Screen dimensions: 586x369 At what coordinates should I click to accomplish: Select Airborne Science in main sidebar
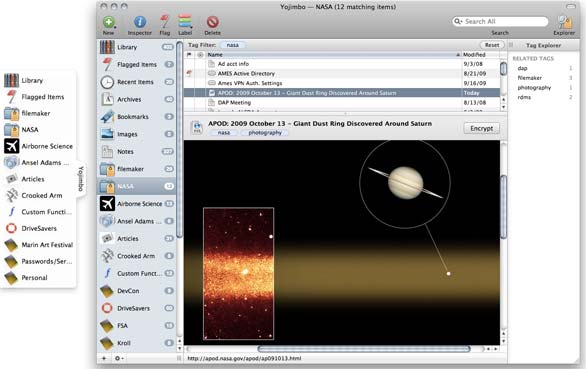[137, 204]
